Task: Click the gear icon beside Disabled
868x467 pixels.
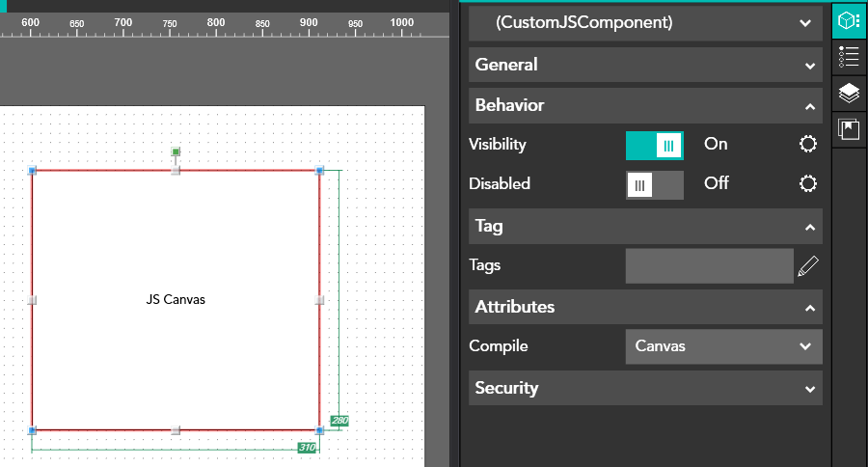Action: tap(808, 183)
